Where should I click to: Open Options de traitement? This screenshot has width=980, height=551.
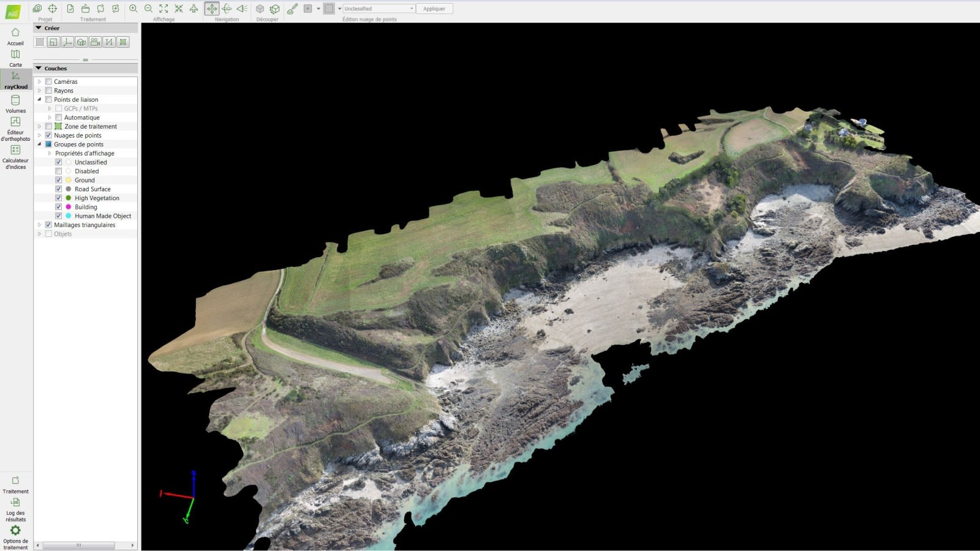click(x=15, y=531)
